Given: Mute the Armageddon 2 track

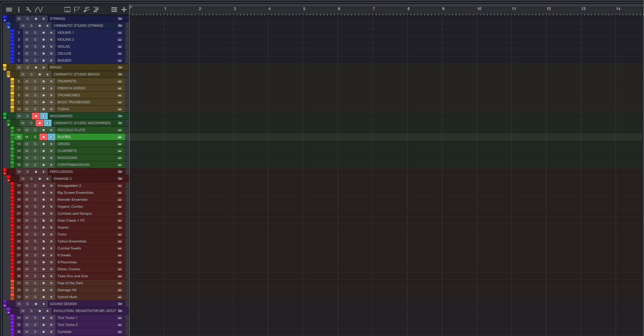Looking at the screenshot, I should (27, 186).
